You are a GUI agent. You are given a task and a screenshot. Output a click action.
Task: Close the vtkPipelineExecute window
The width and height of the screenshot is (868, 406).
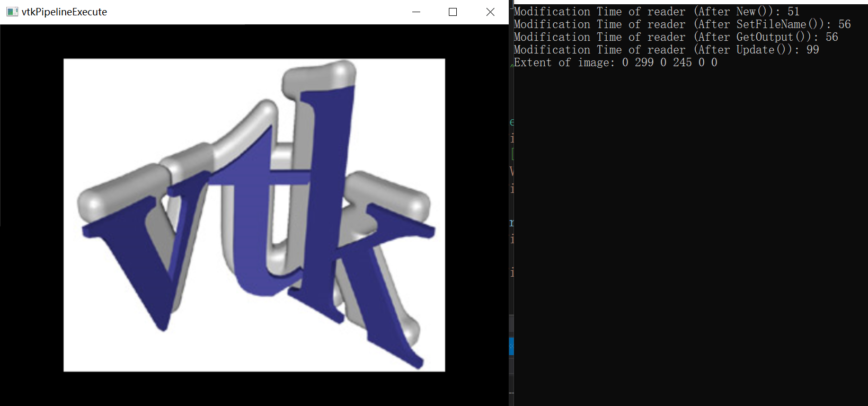490,12
